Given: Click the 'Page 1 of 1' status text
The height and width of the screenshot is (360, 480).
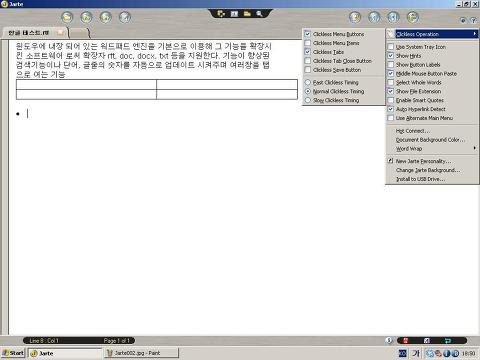Looking at the screenshot, I should pyautogui.click(x=116, y=340).
